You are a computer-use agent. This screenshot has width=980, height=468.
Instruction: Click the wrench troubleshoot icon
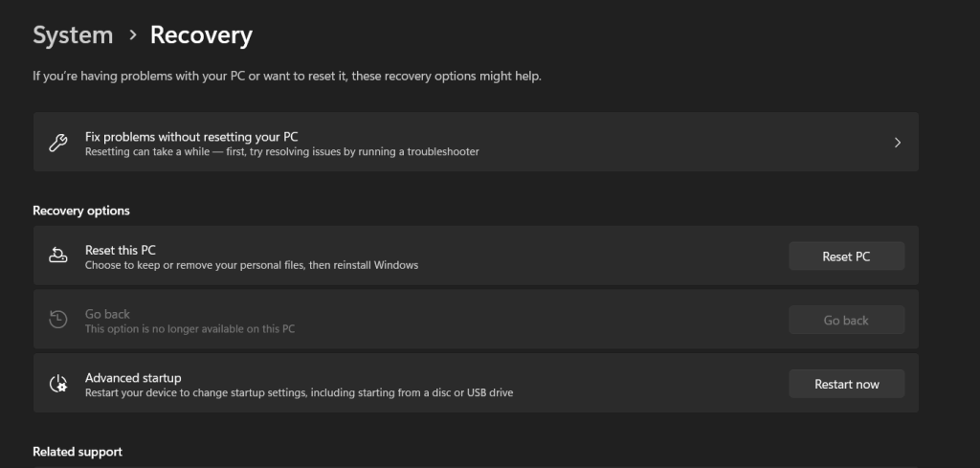pyautogui.click(x=57, y=143)
